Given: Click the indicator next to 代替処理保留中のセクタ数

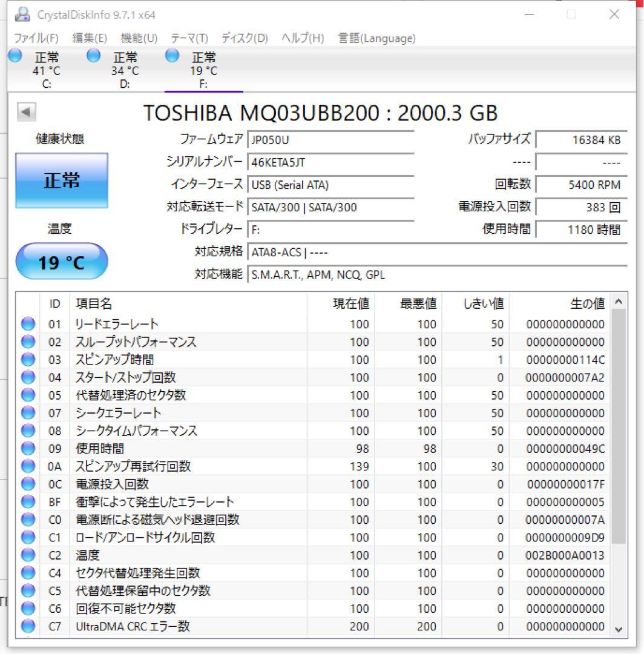Looking at the screenshot, I should pyautogui.click(x=27, y=591).
